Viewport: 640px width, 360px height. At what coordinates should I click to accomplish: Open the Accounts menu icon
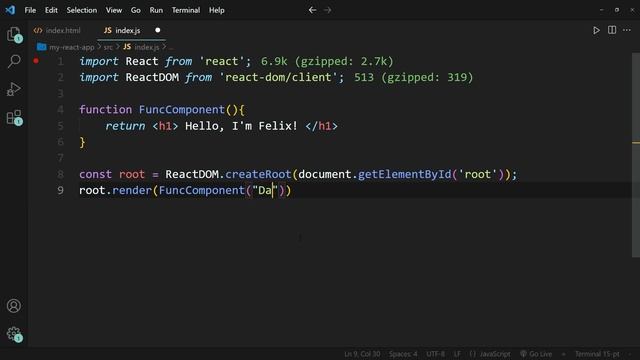13,306
